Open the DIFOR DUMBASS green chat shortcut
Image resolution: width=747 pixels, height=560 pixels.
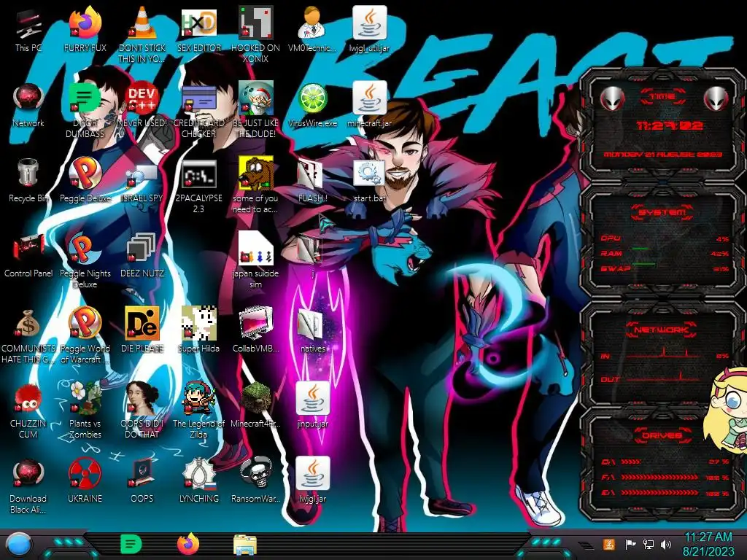(x=85, y=111)
